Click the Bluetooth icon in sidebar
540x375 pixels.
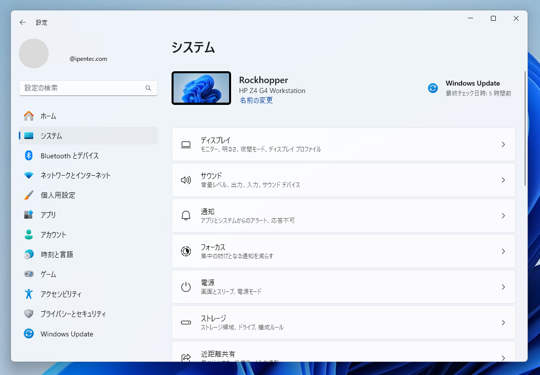point(29,156)
